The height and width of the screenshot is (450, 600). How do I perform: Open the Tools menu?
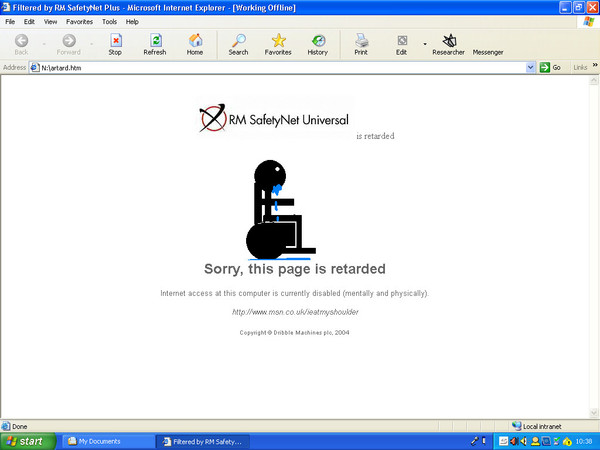tap(109, 22)
